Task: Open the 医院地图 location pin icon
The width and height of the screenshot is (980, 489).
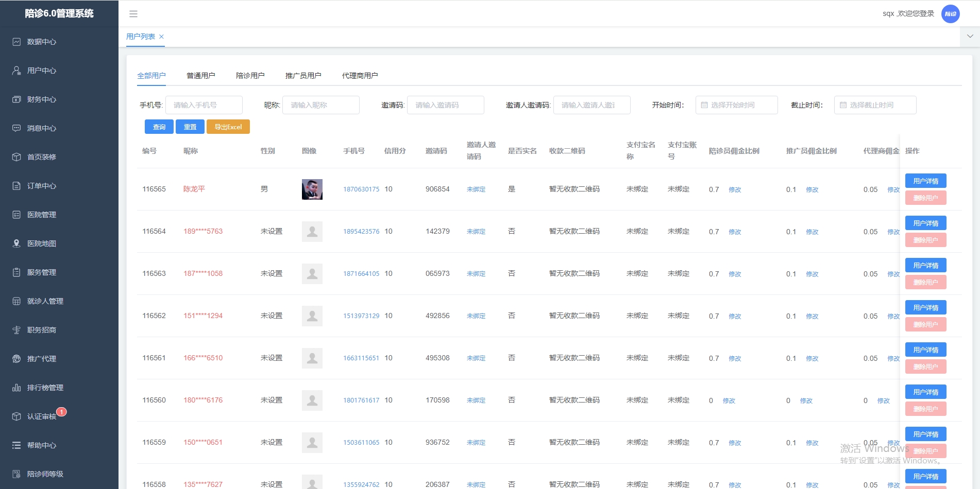Action: (x=16, y=243)
